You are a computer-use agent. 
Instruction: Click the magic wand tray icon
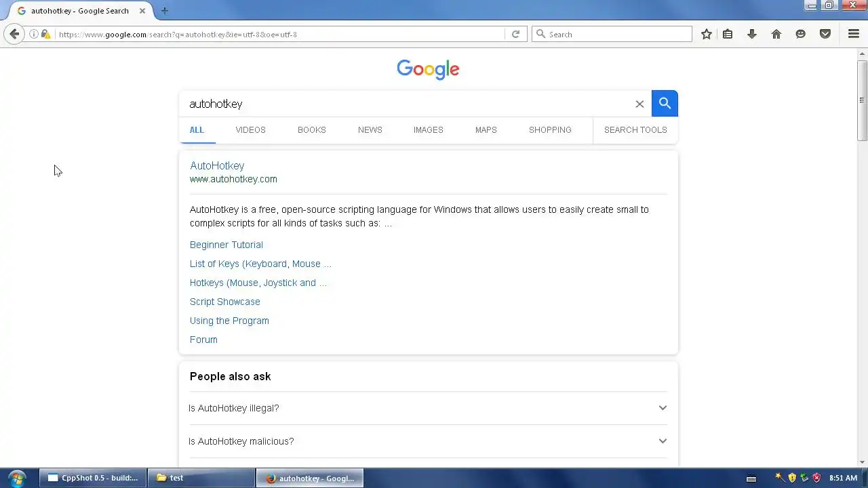pos(780,478)
